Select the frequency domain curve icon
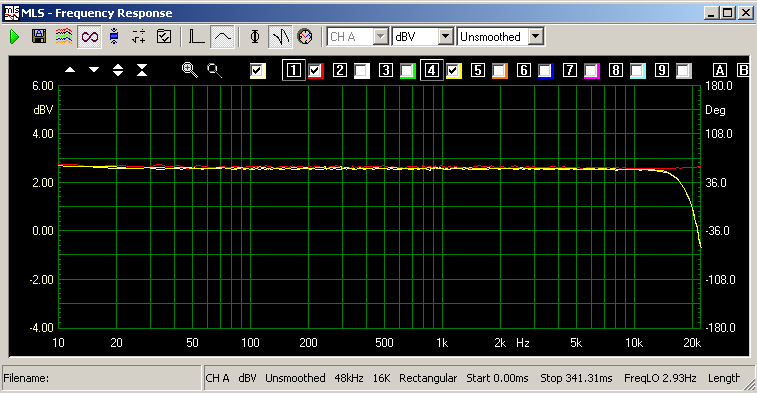 [x=223, y=37]
